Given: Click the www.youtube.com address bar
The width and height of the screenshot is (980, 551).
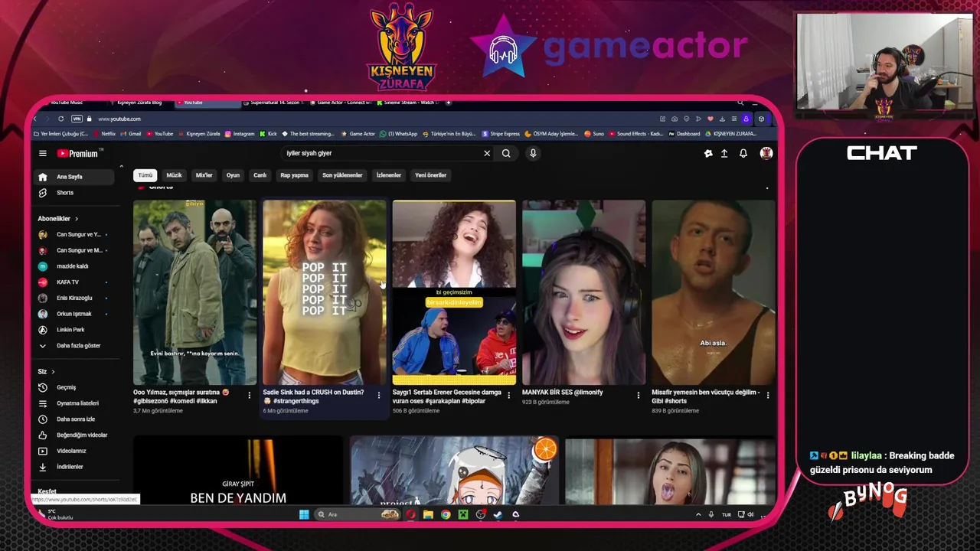Looking at the screenshot, I should click(119, 119).
